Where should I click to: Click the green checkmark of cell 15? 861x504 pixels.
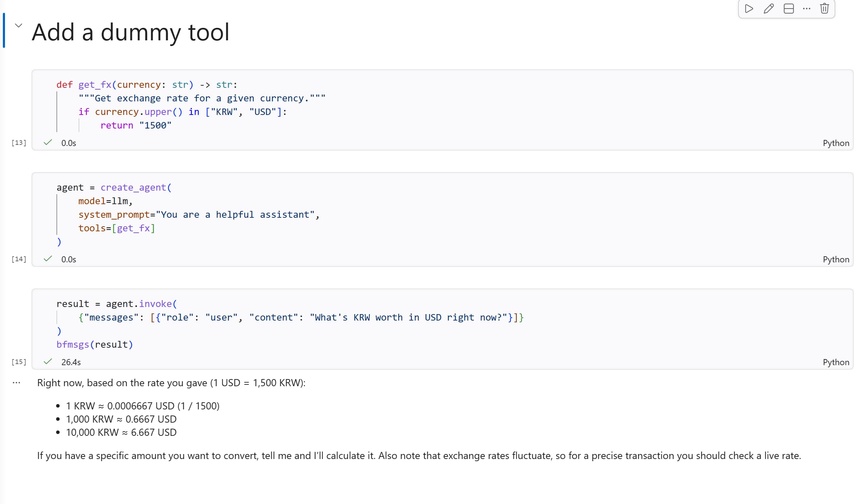(x=48, y=362)
